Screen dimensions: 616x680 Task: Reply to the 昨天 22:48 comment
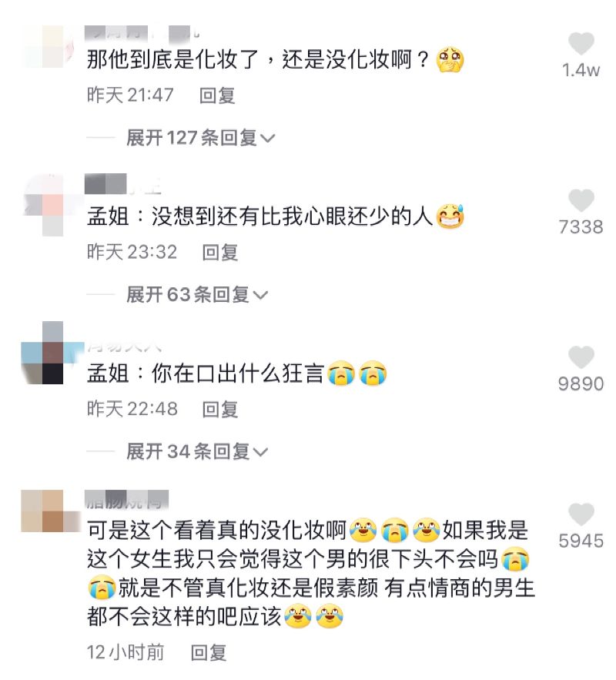click(220, 410)
